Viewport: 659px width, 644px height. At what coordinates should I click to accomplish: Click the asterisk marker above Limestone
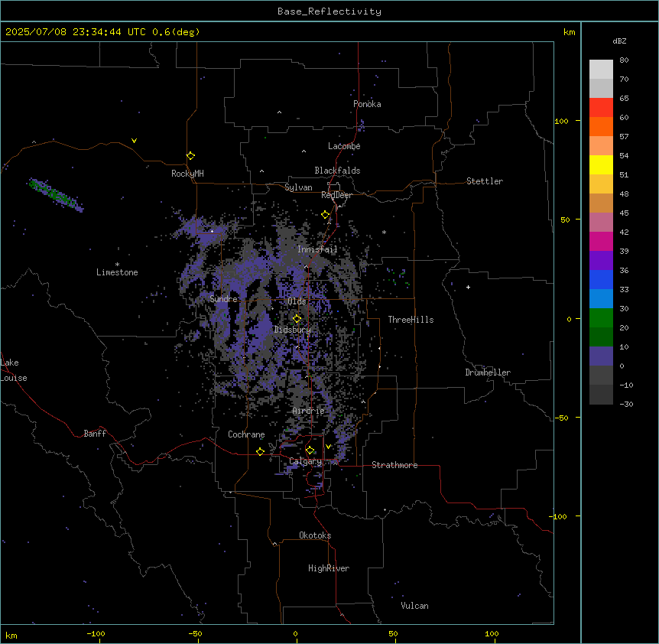(x=117, y=265)
